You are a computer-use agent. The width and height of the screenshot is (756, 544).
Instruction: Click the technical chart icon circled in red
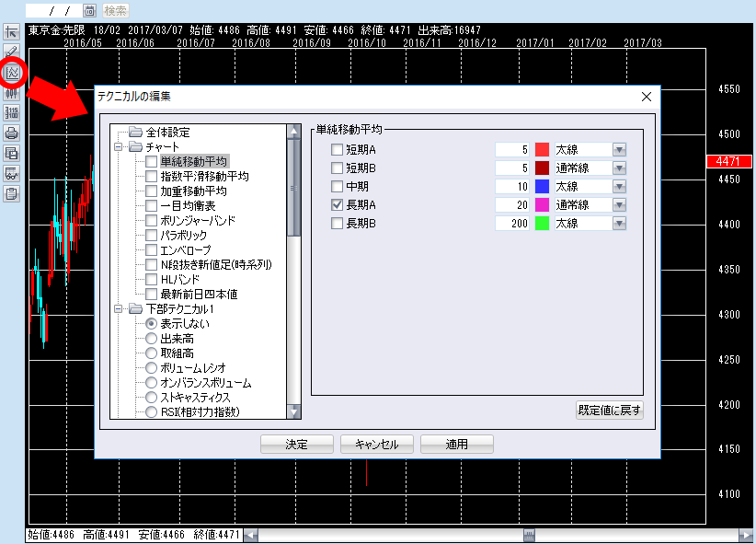coord(13,72)
